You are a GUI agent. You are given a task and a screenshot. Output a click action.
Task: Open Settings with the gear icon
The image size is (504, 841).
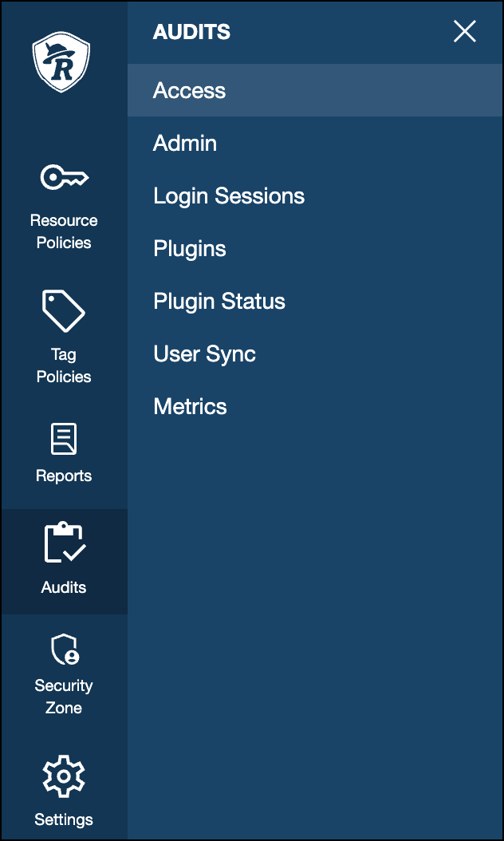click(64, 776)
